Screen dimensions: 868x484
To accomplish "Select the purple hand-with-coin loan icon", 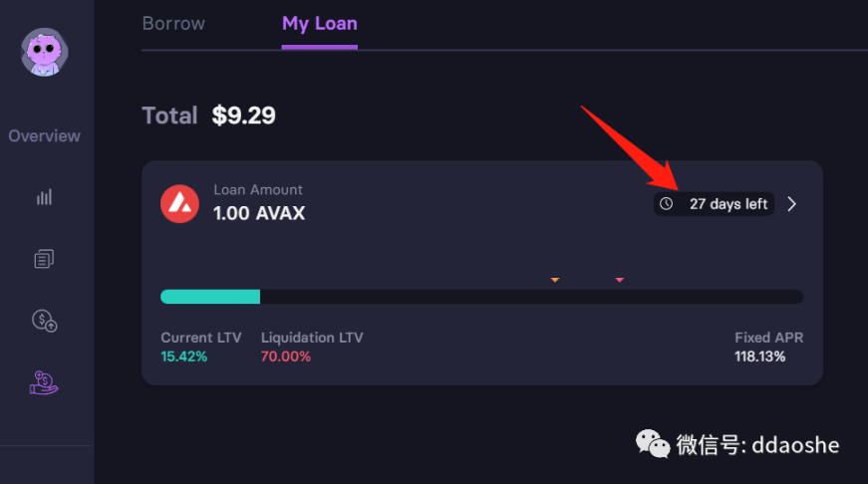I will tap(44, 383).
